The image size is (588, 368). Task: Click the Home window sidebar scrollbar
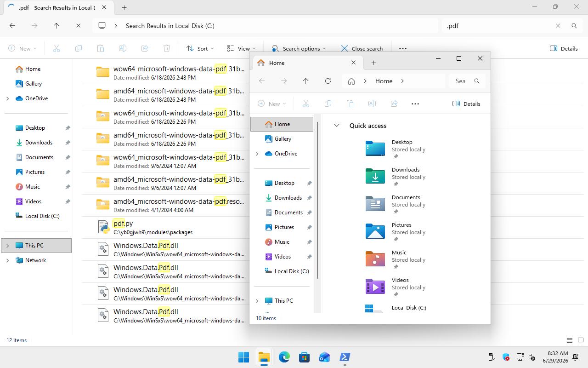click(317, 200)
